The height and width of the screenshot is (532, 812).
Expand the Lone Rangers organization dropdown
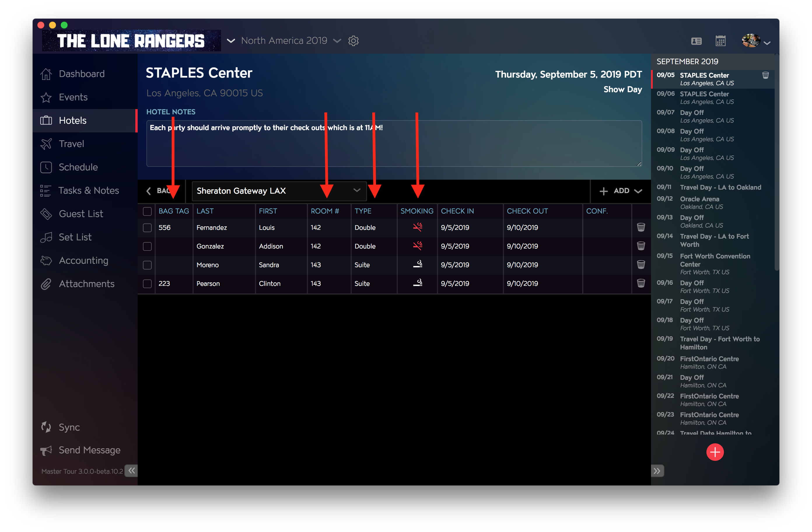(231, 41)
